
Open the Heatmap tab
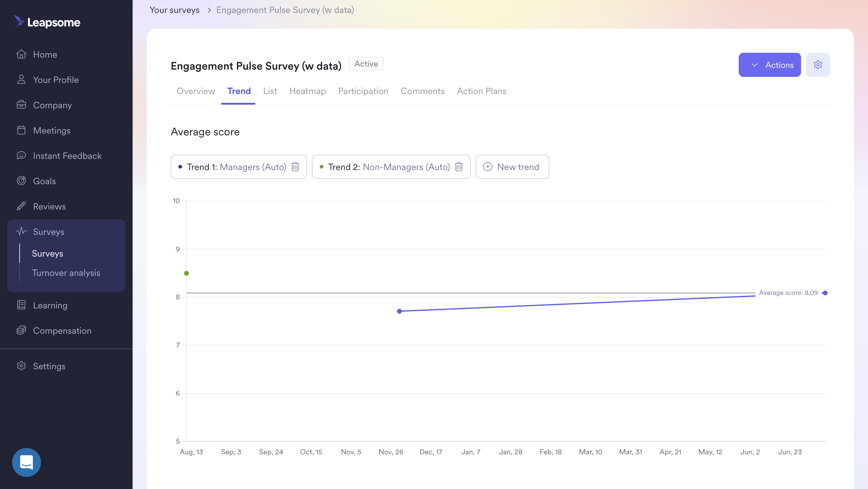click(307, 91)
